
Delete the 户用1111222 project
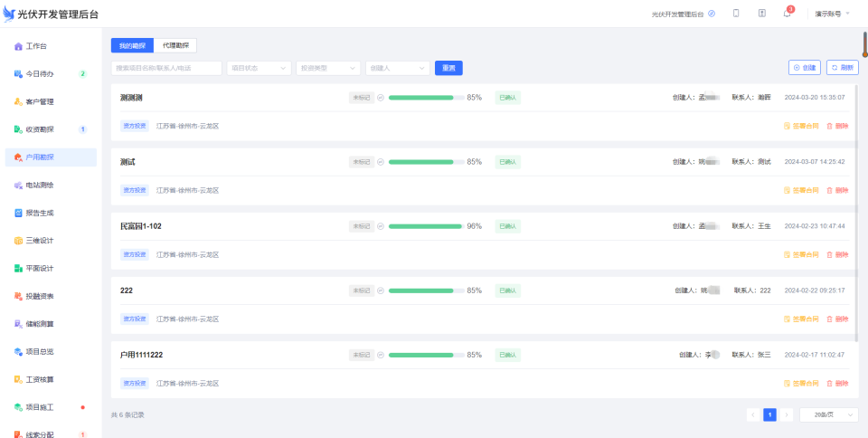point(837,383)
